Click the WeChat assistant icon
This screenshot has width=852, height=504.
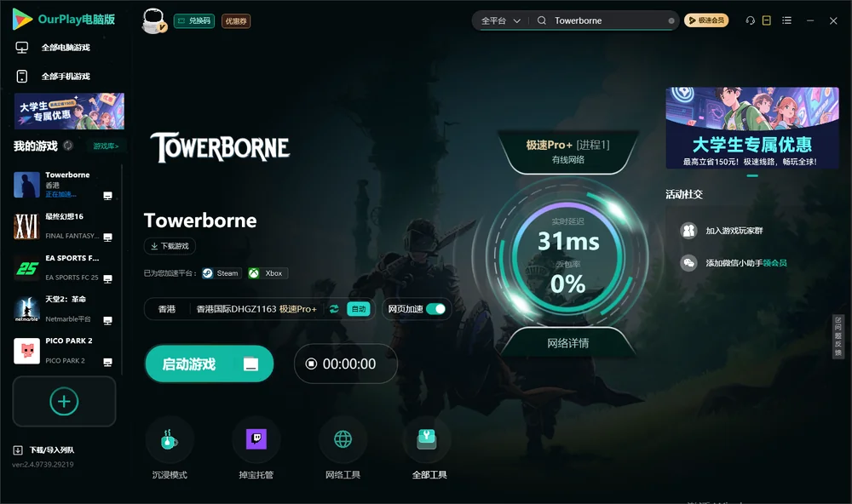click(689, 263)
